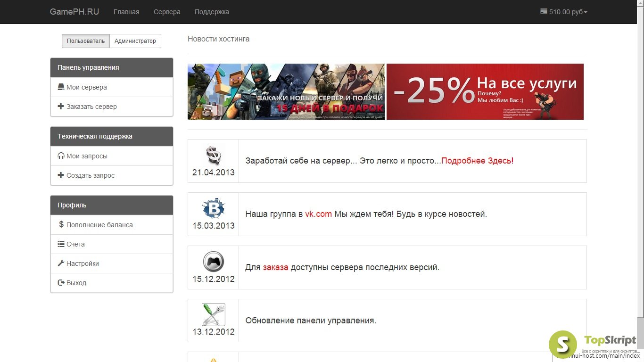This screenshot has width=644, height=362.
Task: Open Заказать сервер menu entry
Action: 112,107
